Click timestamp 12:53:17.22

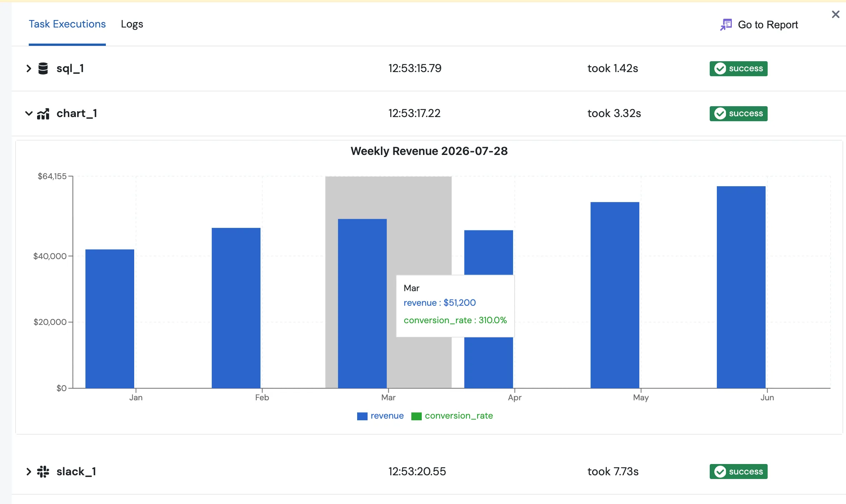click(414, 113)
